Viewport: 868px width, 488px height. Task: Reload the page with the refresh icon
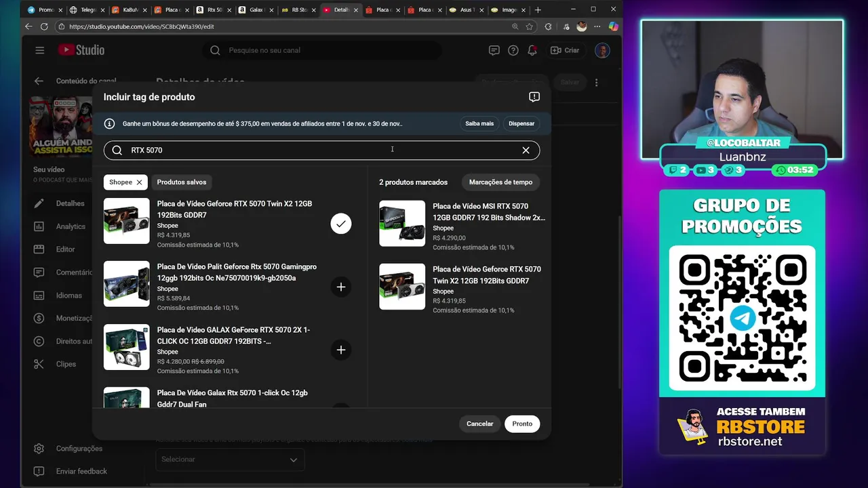coord(44,26)
